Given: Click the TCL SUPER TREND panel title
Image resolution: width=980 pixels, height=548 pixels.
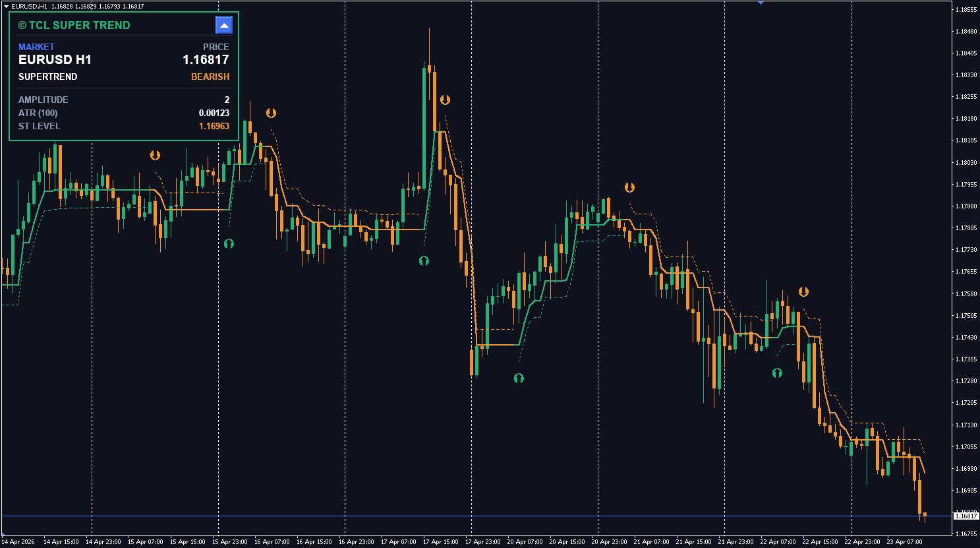Looking at the screenshot, I should 74,25.
